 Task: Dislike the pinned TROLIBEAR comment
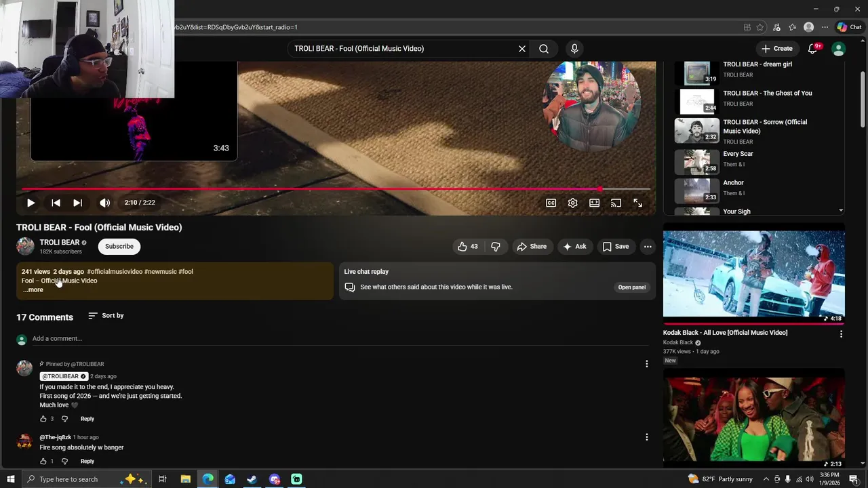pos(65,419)
